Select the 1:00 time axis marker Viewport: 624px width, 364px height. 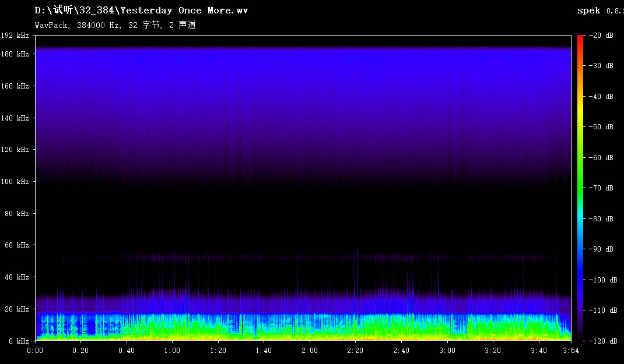[x=172, y=351]
